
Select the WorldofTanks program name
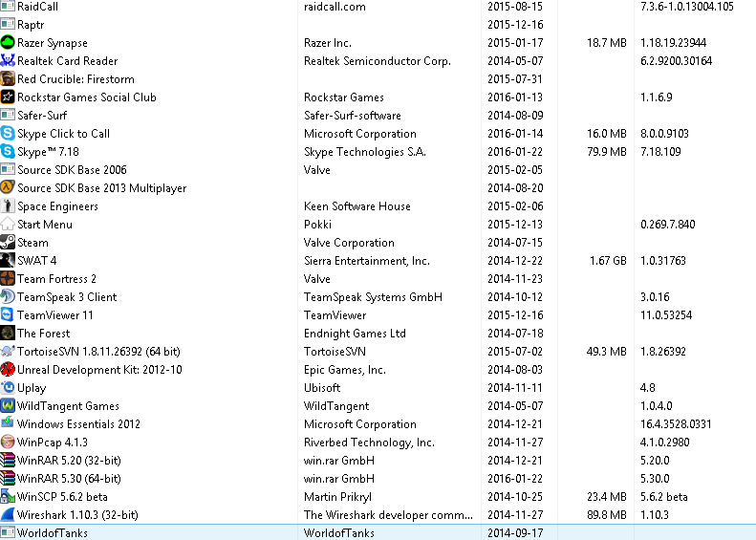point(53,532)
